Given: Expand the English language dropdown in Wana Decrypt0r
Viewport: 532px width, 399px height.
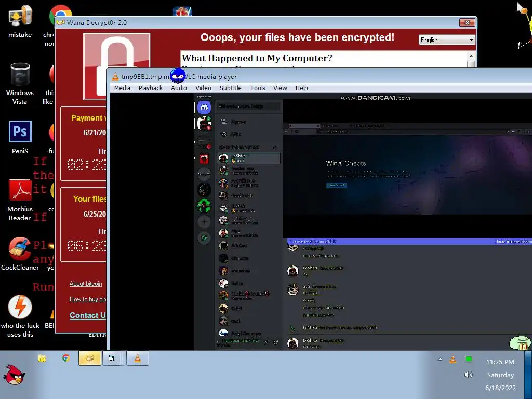Looking at the screenshot, I should pos(447,40).
